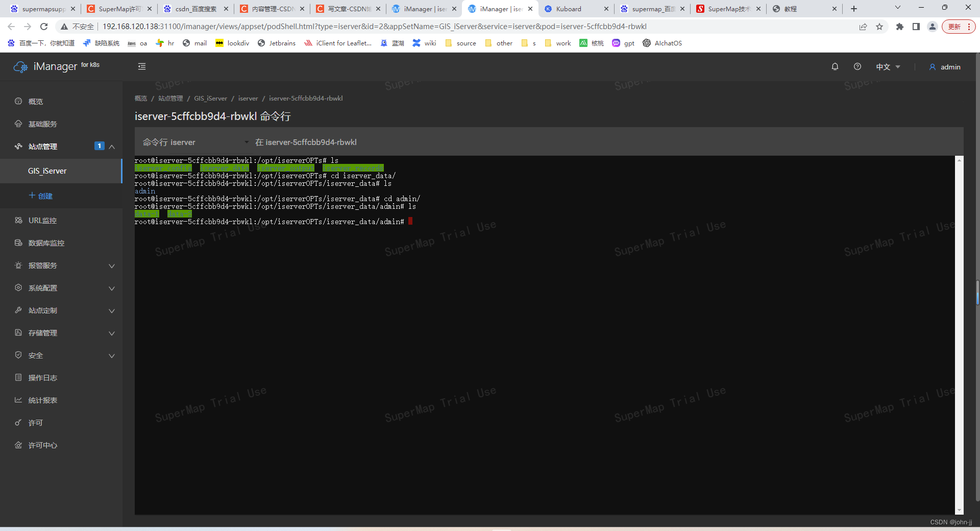Open the AIchatOS bookmark
The height and width of the screenshot is (531, 980).
(662, 43)
